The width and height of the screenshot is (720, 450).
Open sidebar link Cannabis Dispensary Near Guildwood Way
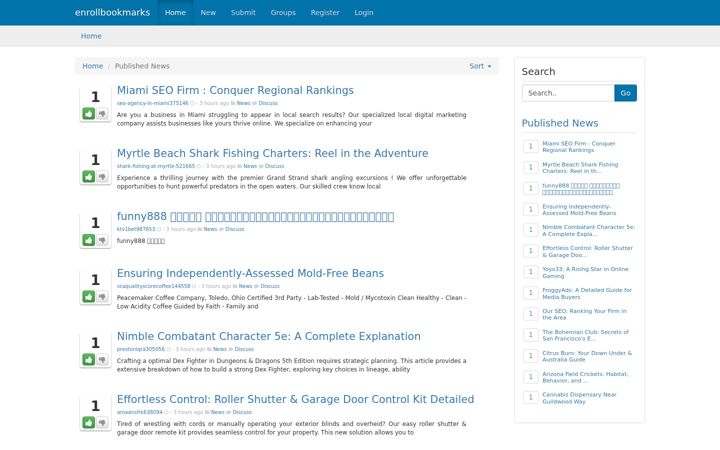click(579, 398)
